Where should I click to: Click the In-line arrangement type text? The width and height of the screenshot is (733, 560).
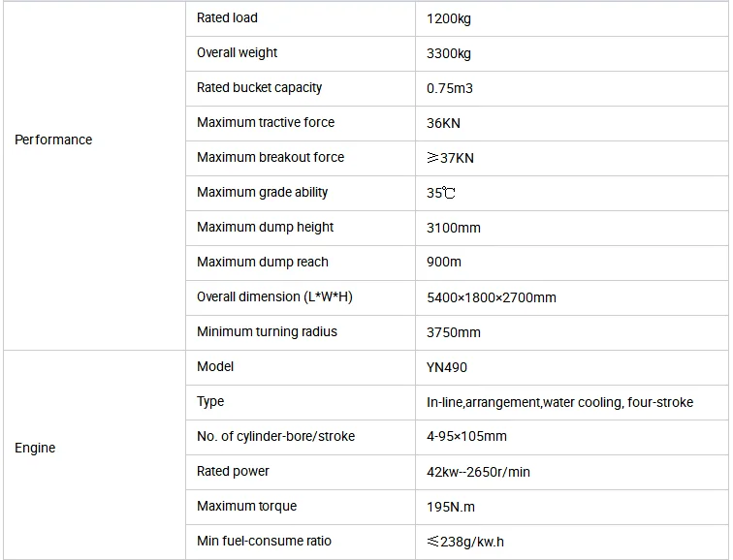(x=559, y=402)
